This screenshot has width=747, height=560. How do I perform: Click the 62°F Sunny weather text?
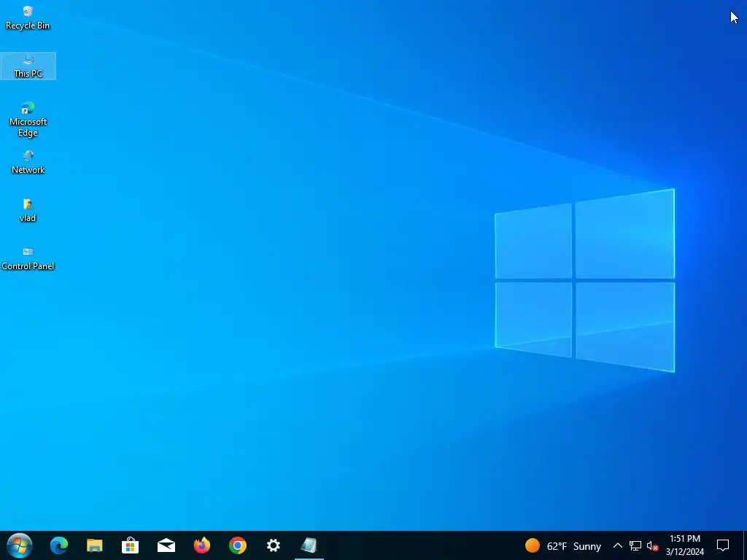(574, 546)
